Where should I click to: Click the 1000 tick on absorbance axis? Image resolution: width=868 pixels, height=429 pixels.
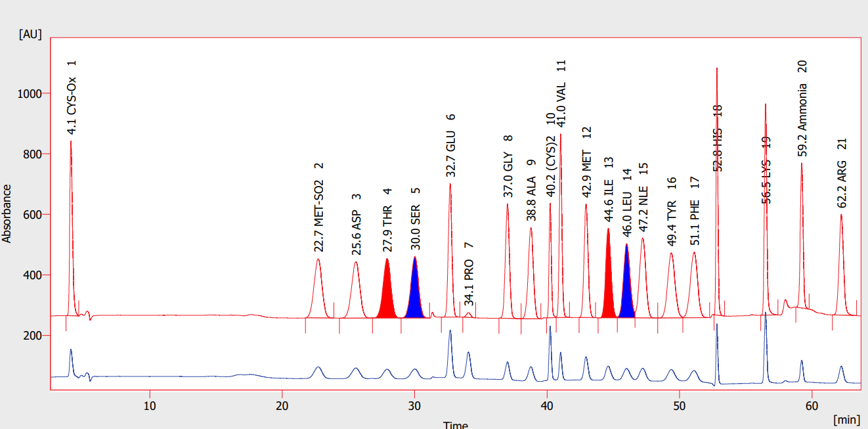pos(29,94)
